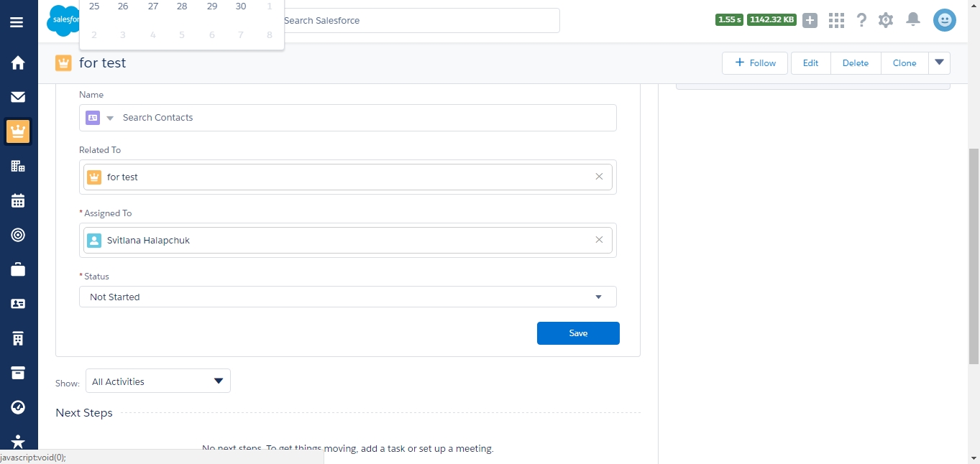View the notifications bell

point(913,19)
